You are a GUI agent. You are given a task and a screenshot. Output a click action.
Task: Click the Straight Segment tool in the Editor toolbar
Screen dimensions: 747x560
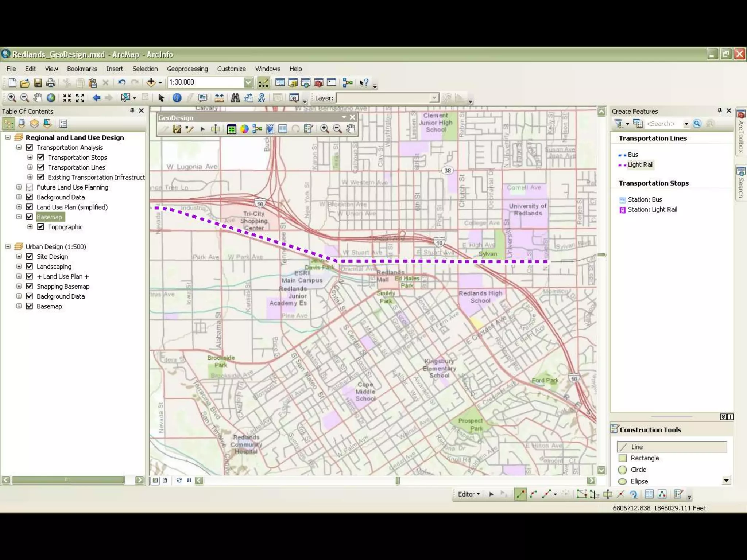point(520,494)
